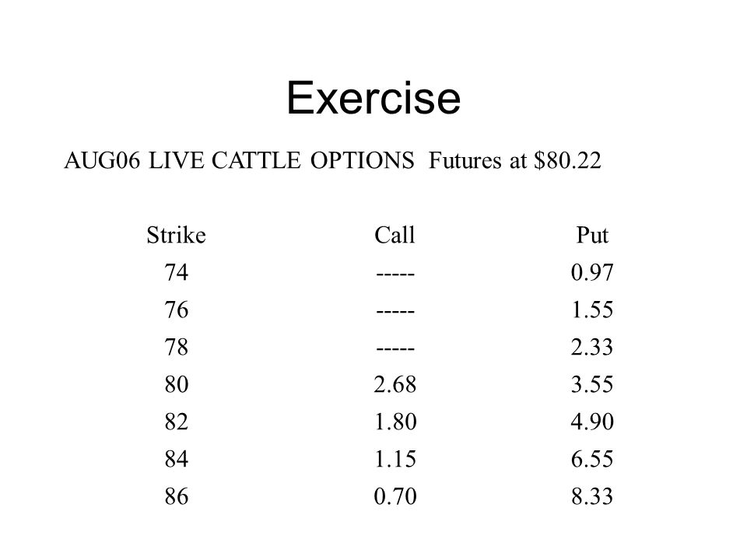Viewport: 747px width, 560px height.
Task: Click put price 0.97
Action: (x=592, y=272)
